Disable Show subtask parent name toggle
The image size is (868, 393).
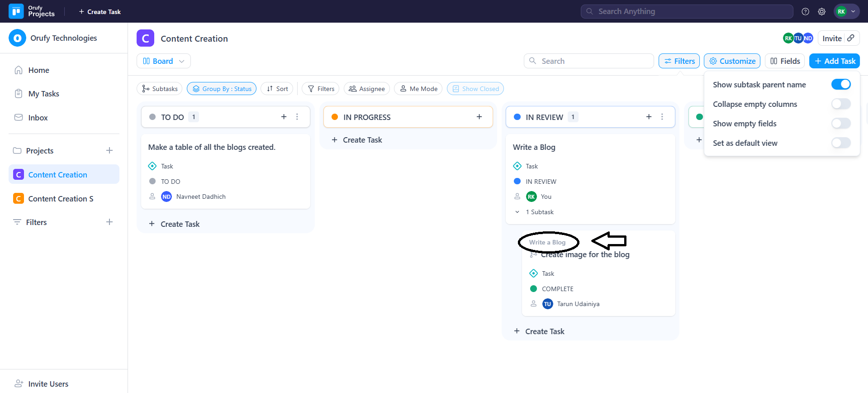840,85
